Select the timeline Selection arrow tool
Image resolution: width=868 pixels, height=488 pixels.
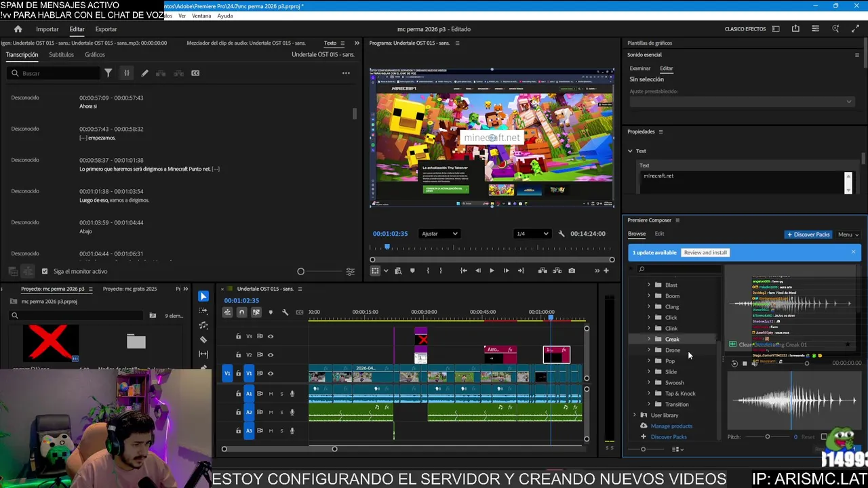[203, 296]
